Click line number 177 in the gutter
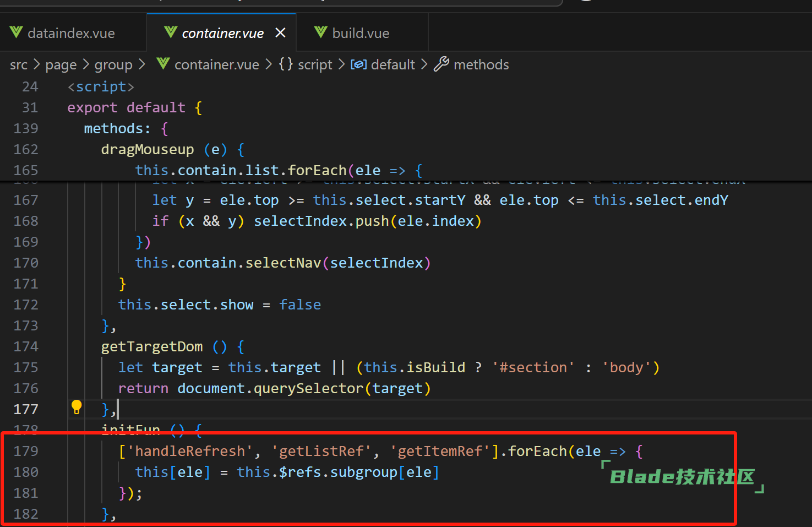 (26, 409)
